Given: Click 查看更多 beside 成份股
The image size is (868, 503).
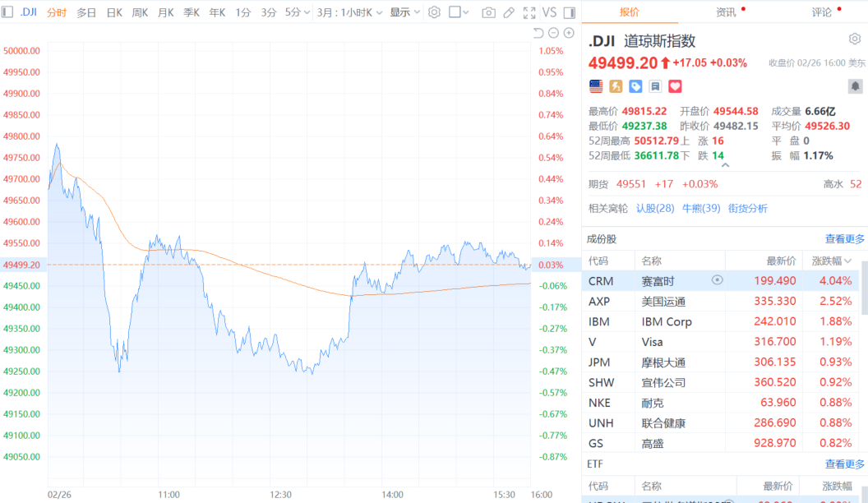Looking at the screenshot, I should pos(844,239).
